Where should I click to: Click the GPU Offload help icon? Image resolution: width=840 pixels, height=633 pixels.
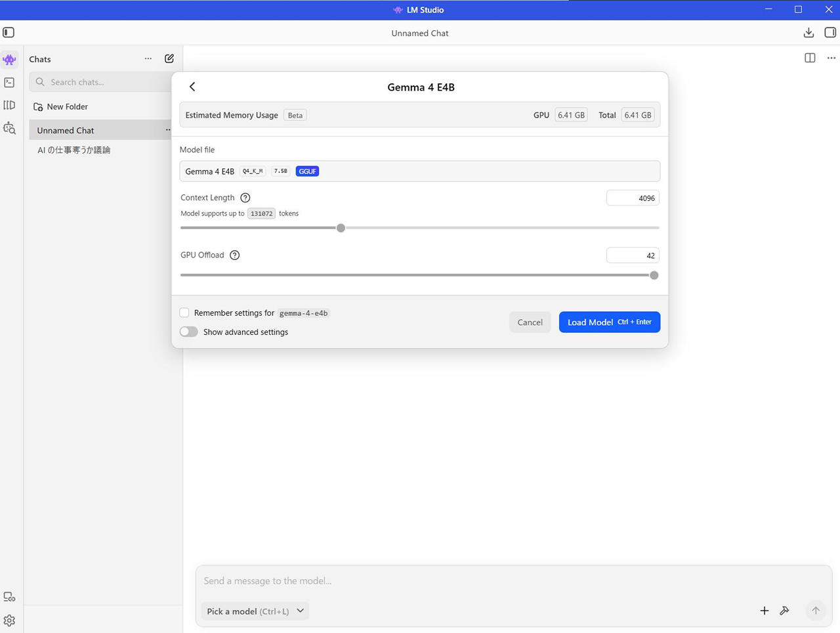pyautogui.click(x=235, y=255)
